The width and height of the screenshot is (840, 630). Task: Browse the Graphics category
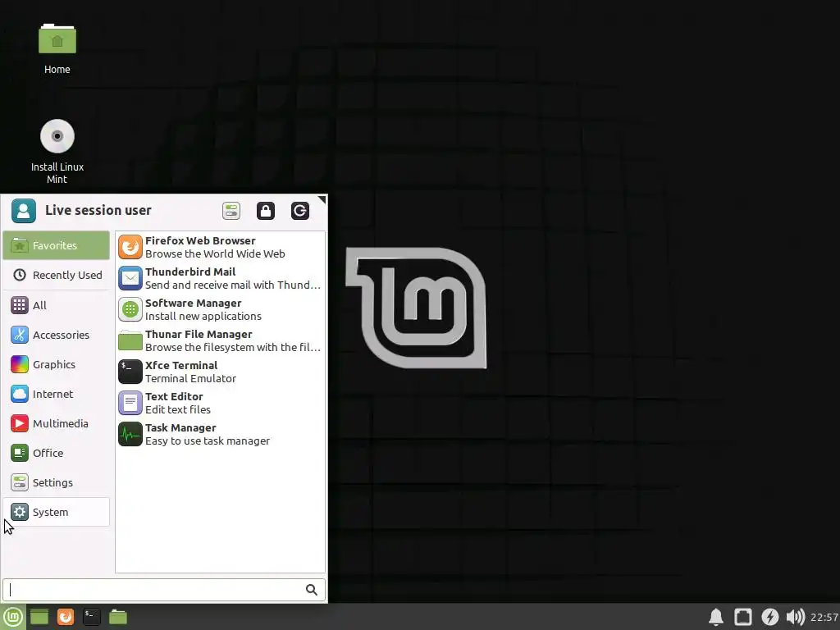pyautogui.click(x=57, y=364)
